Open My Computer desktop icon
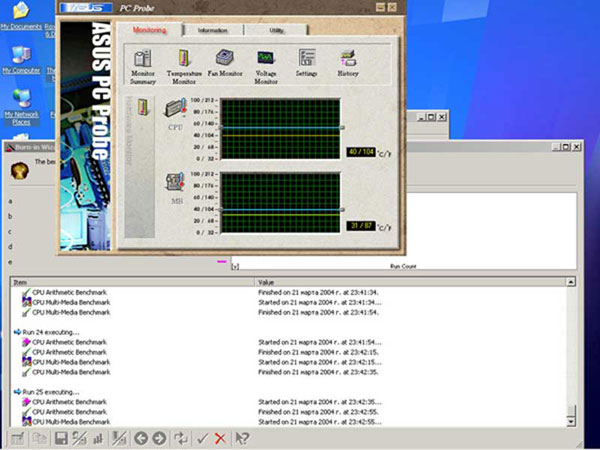Viewport: 600px width, 450px height. pos(21,60)
